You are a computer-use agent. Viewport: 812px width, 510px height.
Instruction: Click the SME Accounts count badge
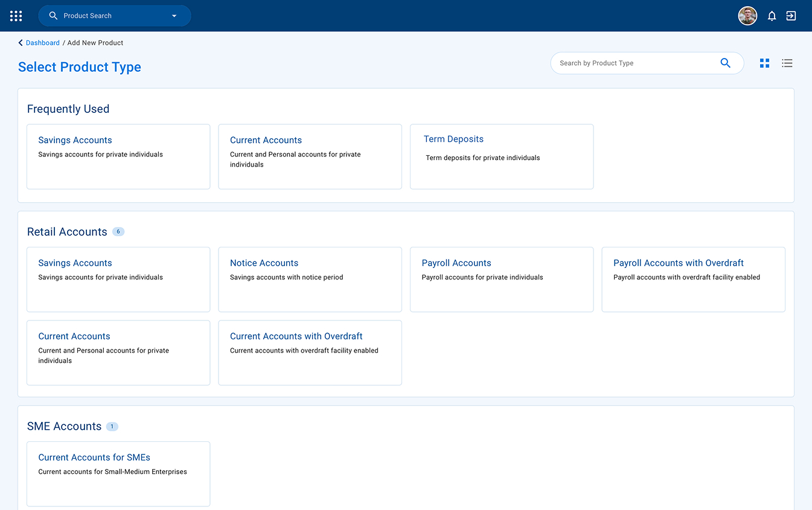pyautogui.click(x=112, y=426)
